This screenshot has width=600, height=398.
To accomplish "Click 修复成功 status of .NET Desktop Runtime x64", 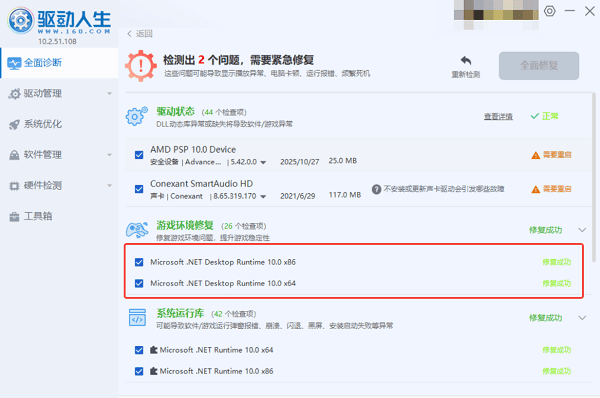I will pyautogui.click(x=557, y=283).
